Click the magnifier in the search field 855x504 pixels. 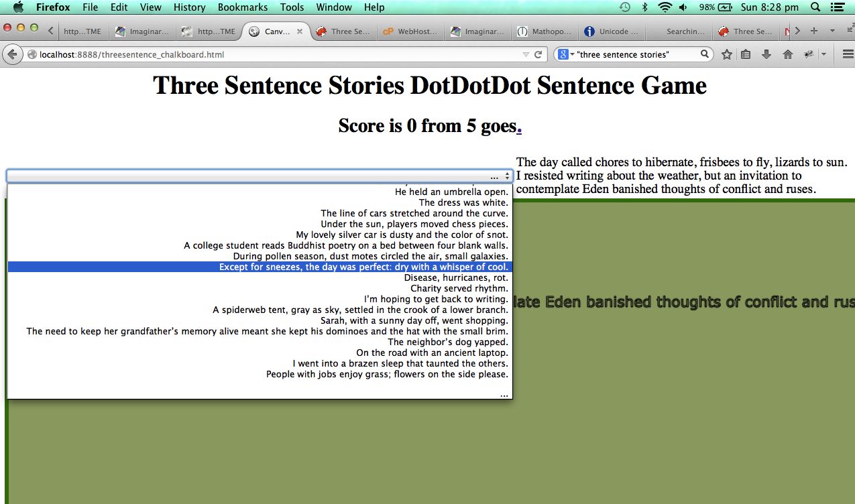click(x=705, y=54)
